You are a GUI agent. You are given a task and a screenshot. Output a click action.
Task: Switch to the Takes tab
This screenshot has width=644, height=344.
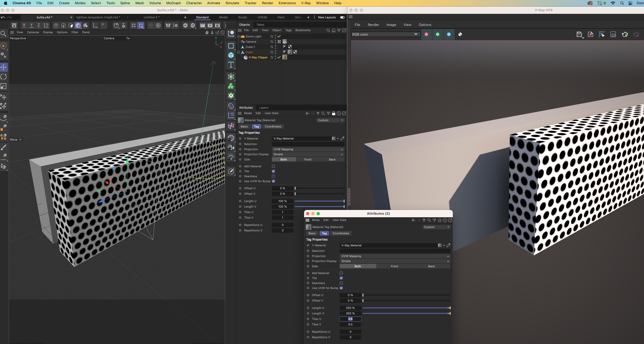coord(260,25)
